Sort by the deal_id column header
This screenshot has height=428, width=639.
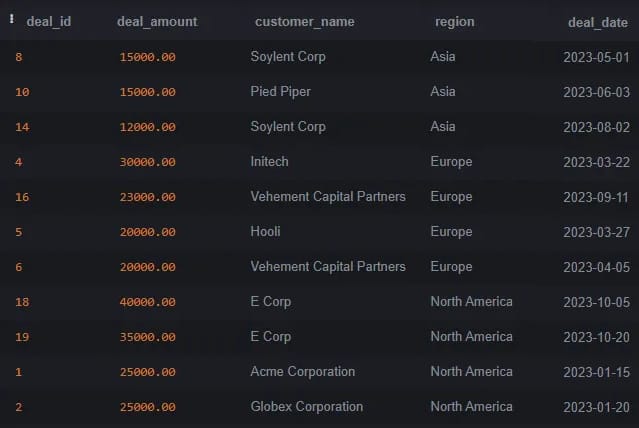tap(48, 22)
